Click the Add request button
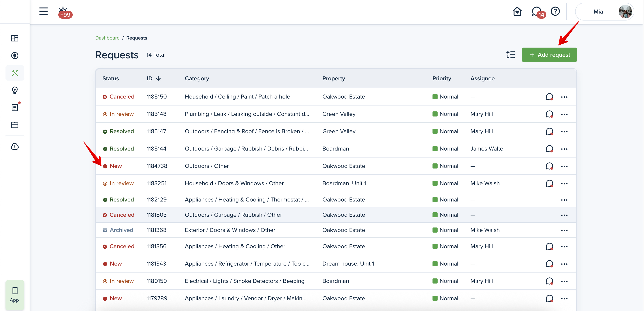This screenshot has width=644, height=311. [x=549, y=55]
